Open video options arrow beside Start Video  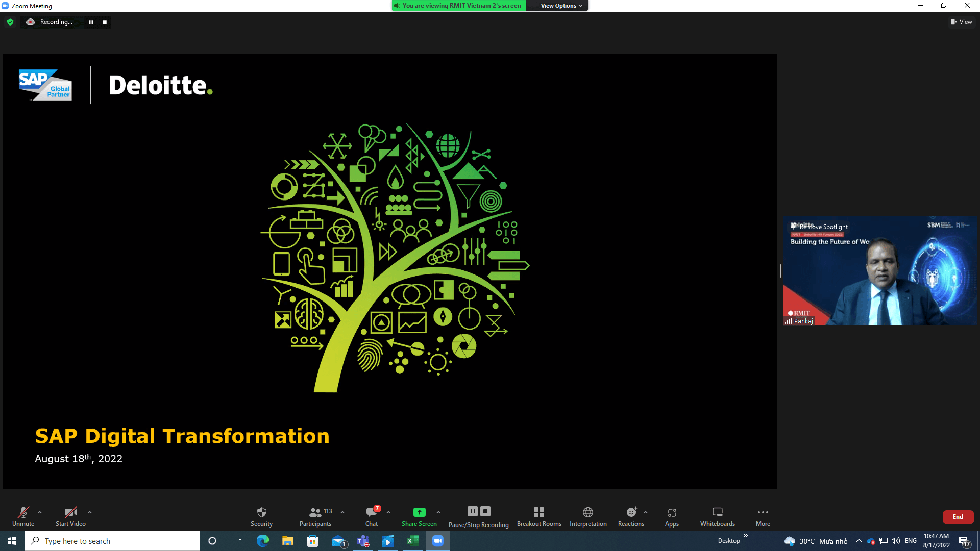click(x=90, y=512)
